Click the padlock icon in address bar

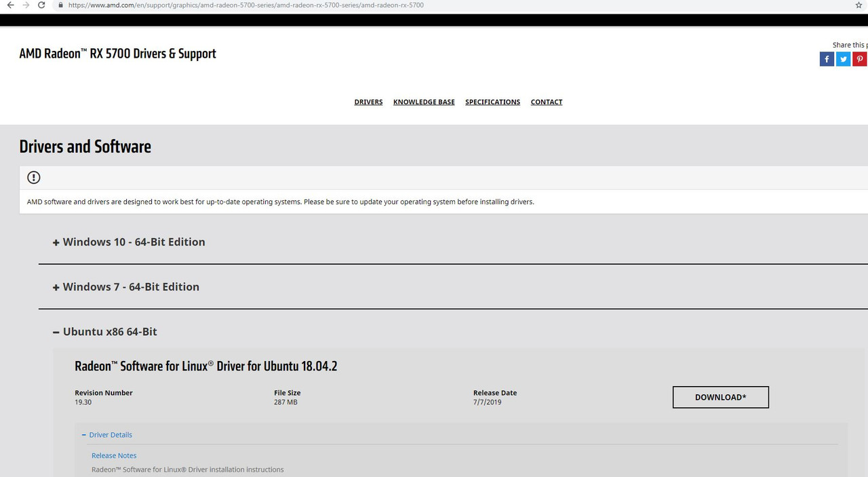[61, 5]
